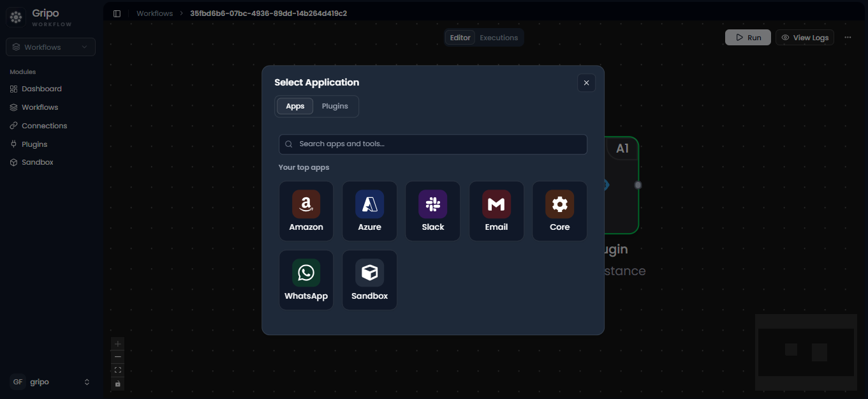The image size is (868, 399).
Task: Open the three-dot more options menu
Action: [x=848, y=38]
